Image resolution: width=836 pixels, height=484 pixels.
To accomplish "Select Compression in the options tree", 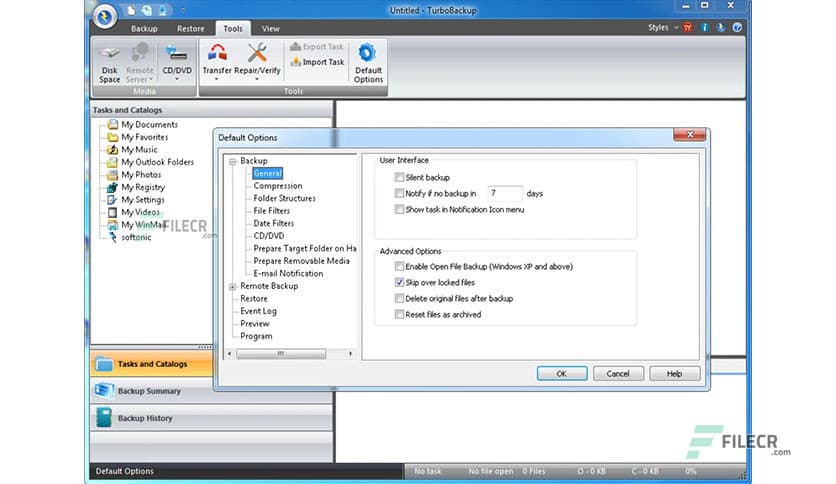I will (278, 186).
